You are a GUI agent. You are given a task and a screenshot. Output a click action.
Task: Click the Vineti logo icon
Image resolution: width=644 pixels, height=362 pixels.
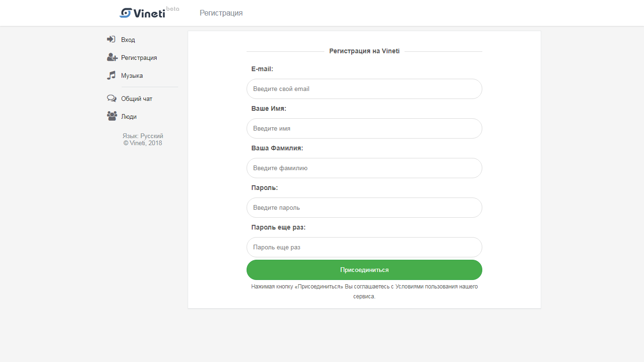pyautogui.click(x=125, y=13)
